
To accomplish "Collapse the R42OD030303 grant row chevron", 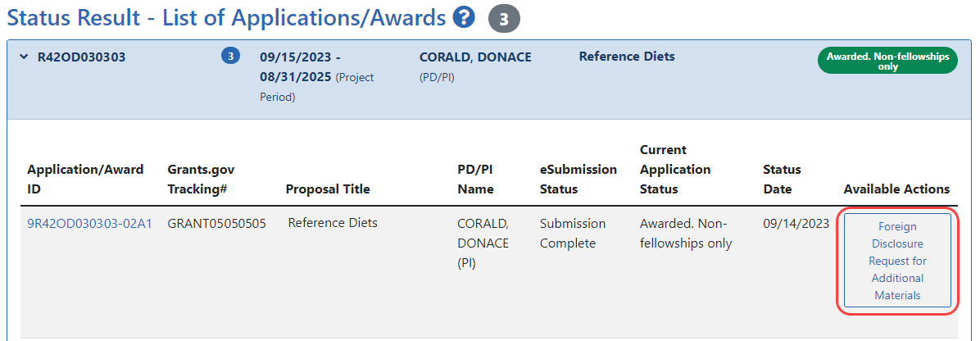I will click(22, 57).
